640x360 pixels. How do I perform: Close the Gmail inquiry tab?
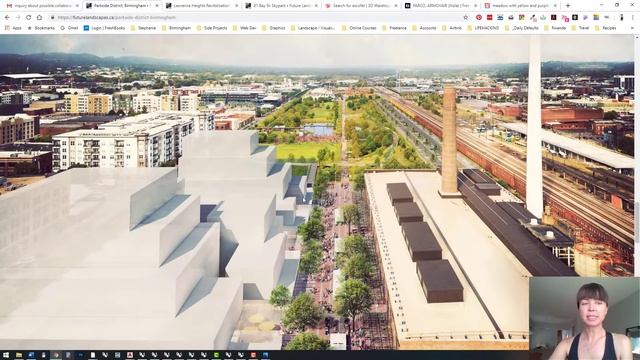77,6
